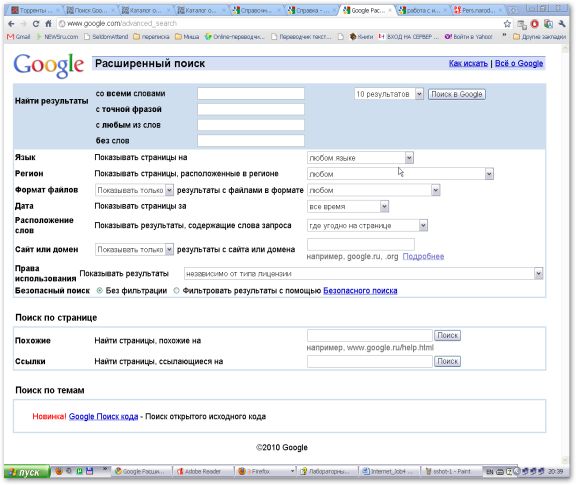Open the home page via house icon

[48, 24]
